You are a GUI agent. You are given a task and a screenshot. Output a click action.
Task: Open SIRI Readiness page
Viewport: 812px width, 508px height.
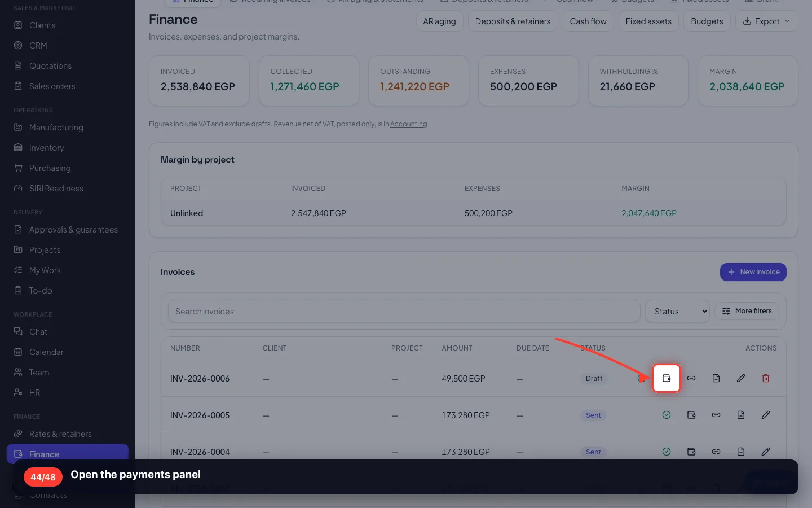68,189
